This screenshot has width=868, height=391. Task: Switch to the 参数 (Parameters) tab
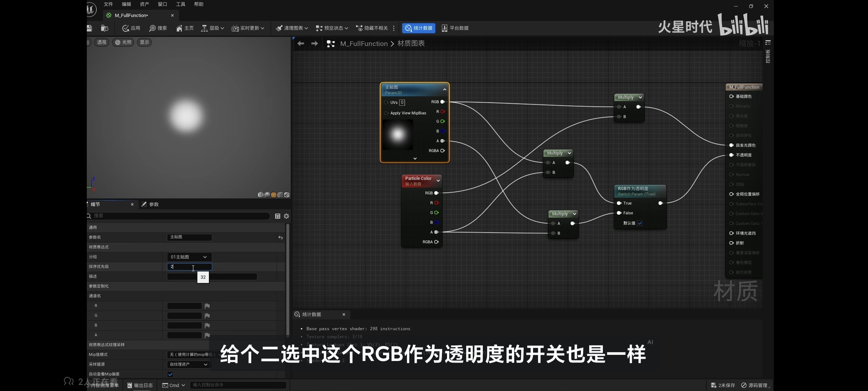click(150, 205)
